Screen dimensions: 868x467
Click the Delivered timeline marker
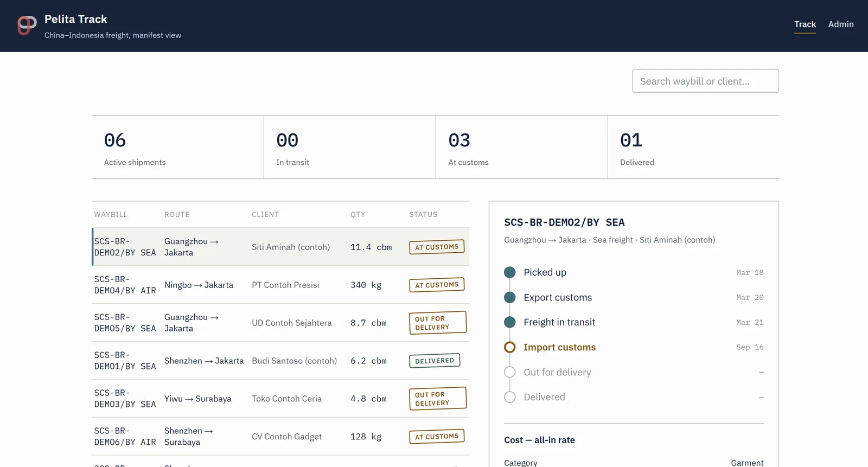click(510, 397)
